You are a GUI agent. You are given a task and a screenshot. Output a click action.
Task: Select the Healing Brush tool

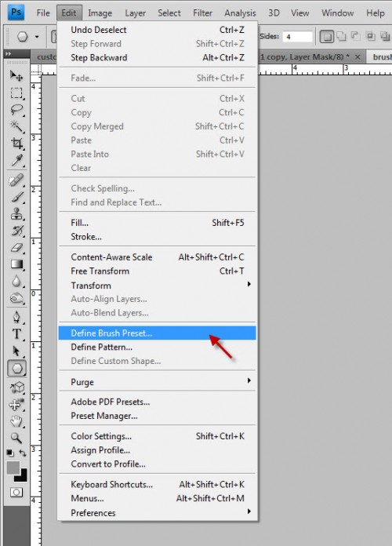(16, 180)
